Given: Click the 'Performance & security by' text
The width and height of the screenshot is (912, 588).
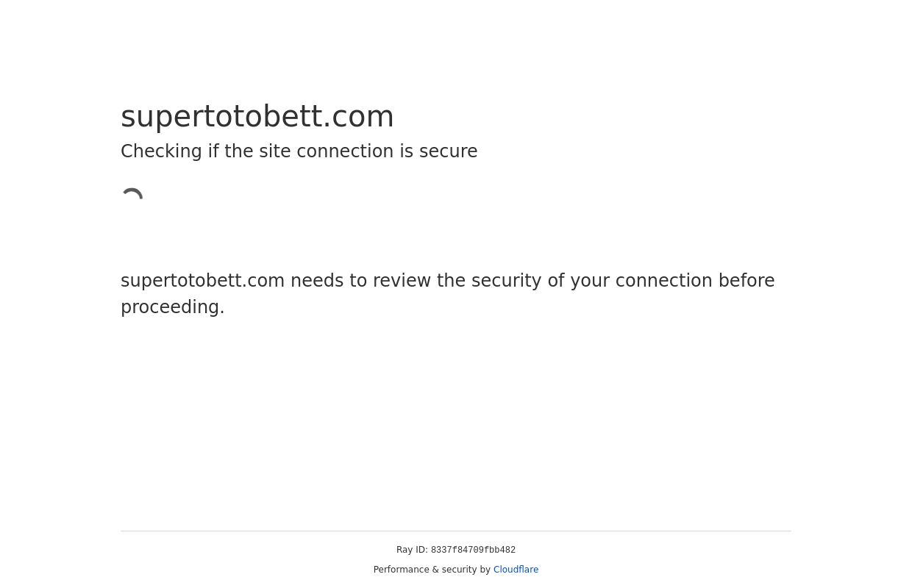Looking at the screenshot, I should pos(432,570).
